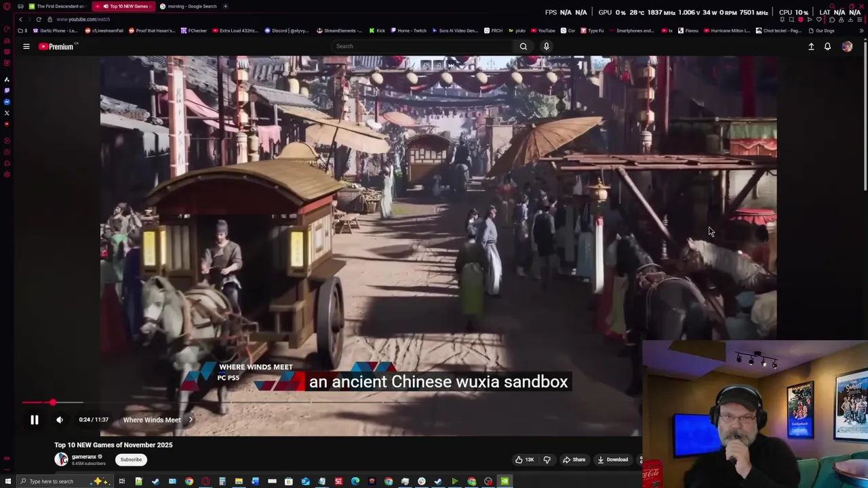This screenshot has width=868, height=488.
Task: Open Sora AI Video Gen bookmark
Action: click(x=455, y=30)
